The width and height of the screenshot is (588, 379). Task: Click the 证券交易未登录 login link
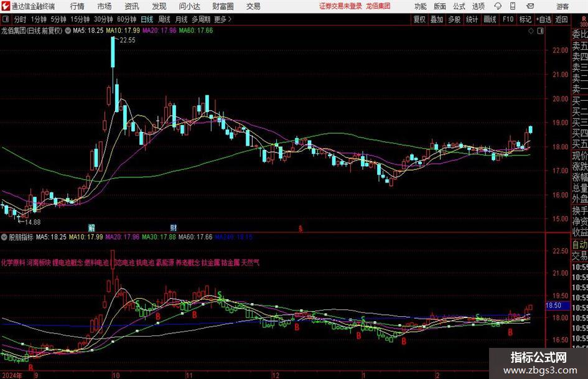[x=341, y=6]
